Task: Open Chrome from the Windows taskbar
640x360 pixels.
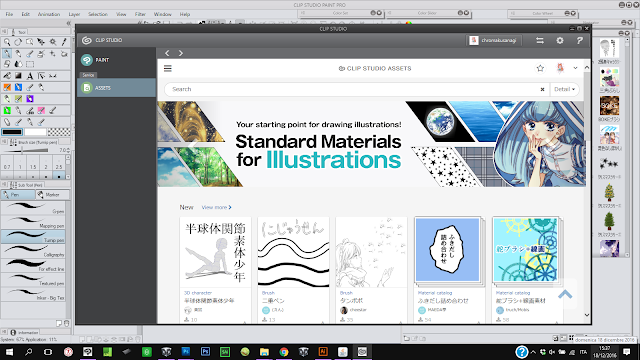Action: [x=284, y=352]
